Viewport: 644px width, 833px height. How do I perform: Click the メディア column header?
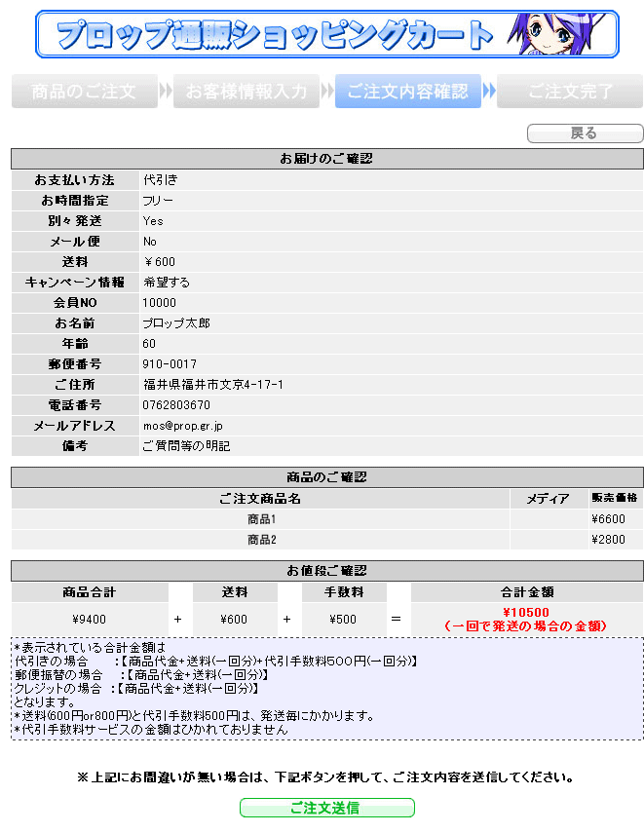coord(549,499)
